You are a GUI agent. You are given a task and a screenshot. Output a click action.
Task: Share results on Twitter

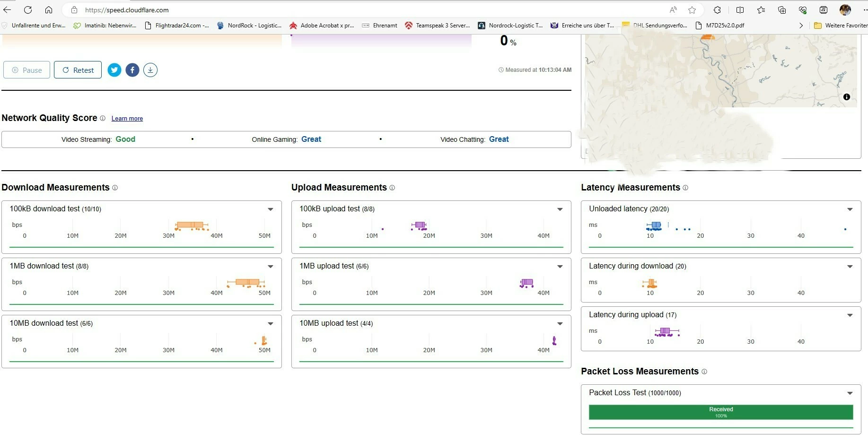(x=114, y=70)
